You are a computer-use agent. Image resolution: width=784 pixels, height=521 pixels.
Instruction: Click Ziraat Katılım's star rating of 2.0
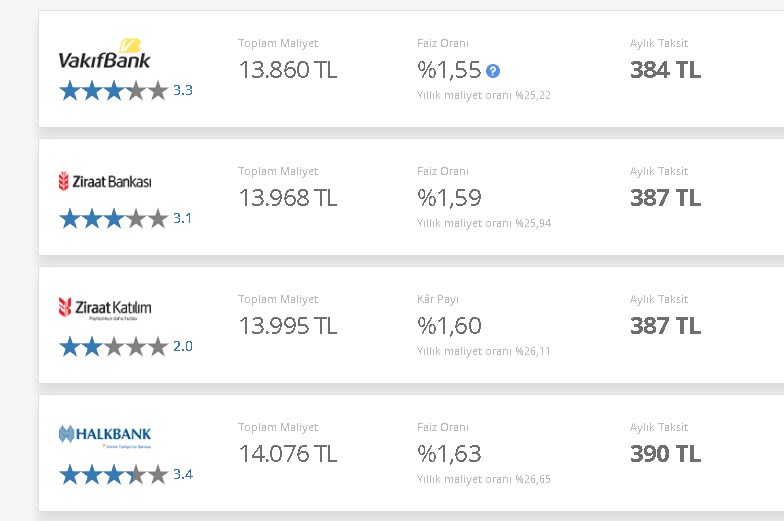point(126,346)
